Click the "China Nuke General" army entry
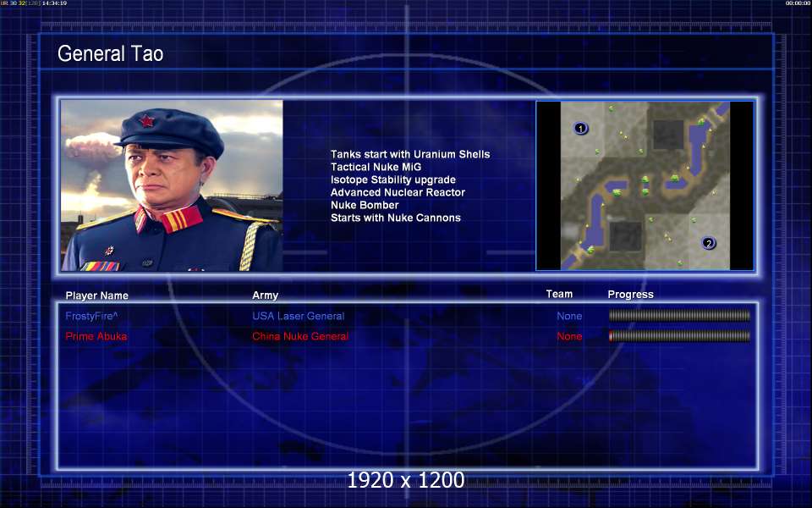 point(300,336)
